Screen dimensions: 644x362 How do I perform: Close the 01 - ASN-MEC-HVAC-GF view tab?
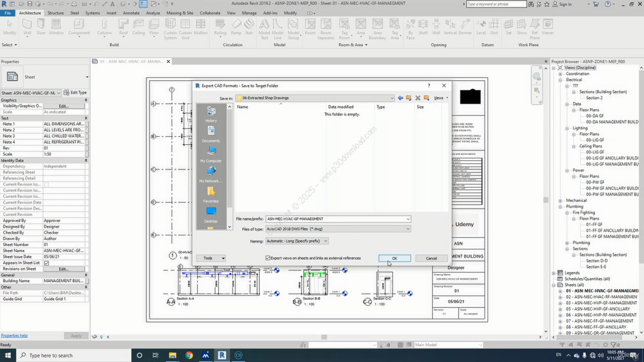click(169, 61)
